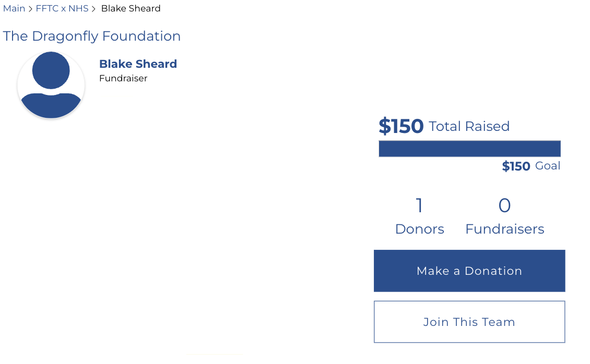Click the fundraiser count number 0
The width and height of the screenshot is (590, 364).
[504, 205]
